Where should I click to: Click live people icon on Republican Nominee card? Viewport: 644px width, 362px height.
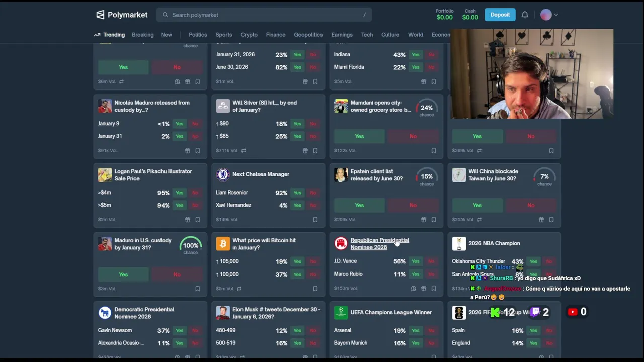click(414, 289)
